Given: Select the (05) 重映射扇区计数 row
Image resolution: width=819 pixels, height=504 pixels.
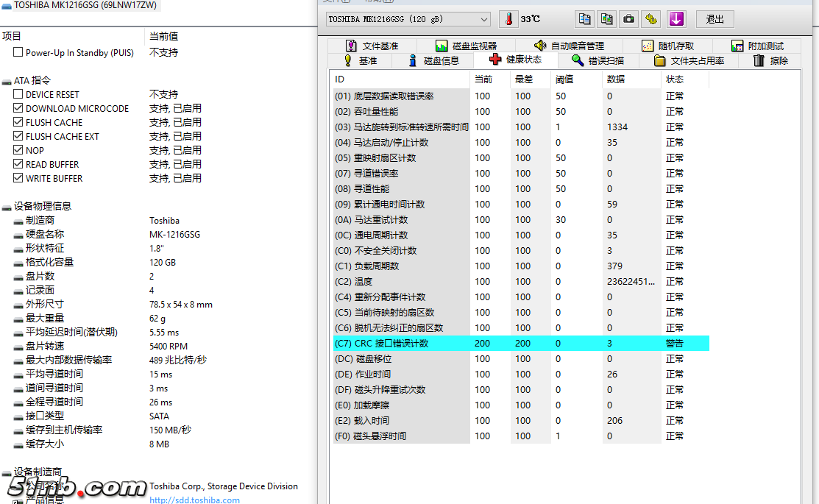Looking at the screenshot, I should (521, 157).
